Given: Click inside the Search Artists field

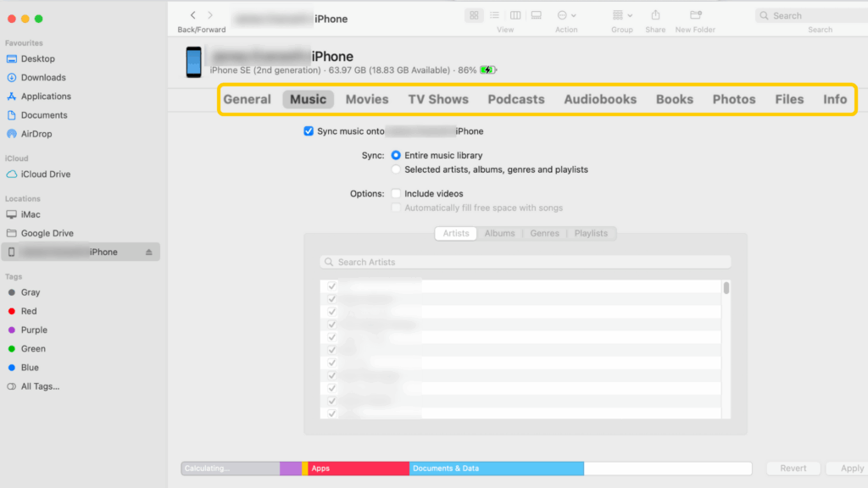Looking at the screenshot, I should pos(526,262).
